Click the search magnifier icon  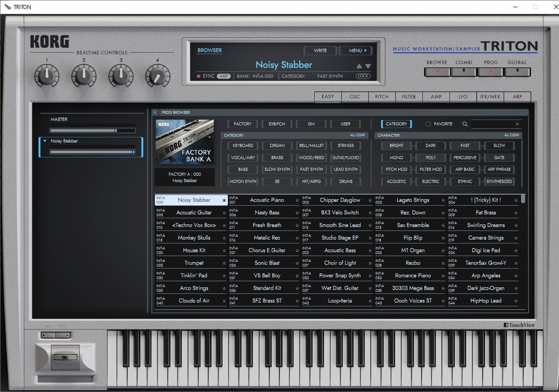pos(465,124)
